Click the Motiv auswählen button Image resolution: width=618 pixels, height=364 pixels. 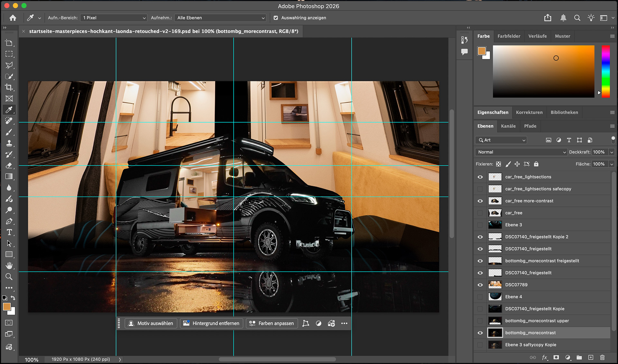tap(151, 323)
